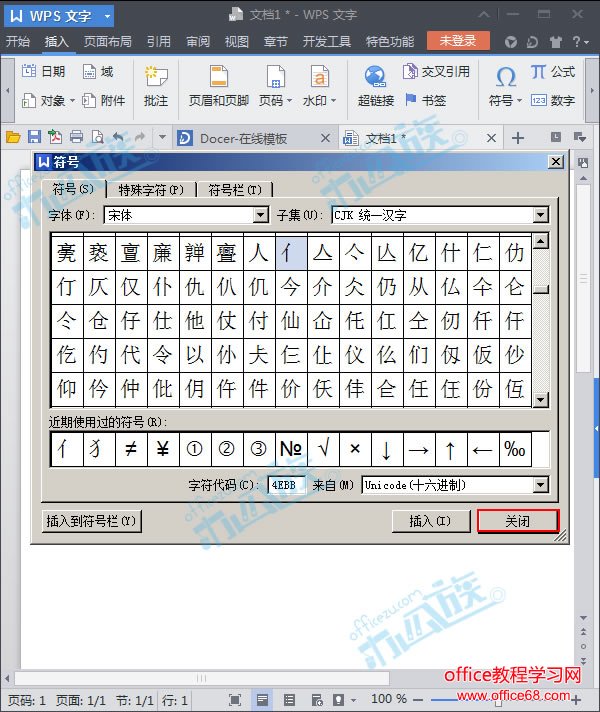This screenshot has width=600, height=712.
Task: Switch to 特殊字符 tab in dialog
Action: click(151, 189)
